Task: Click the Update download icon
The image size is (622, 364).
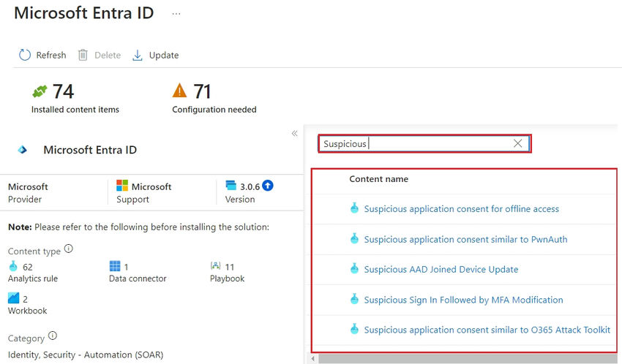Action: click(137, 55)
